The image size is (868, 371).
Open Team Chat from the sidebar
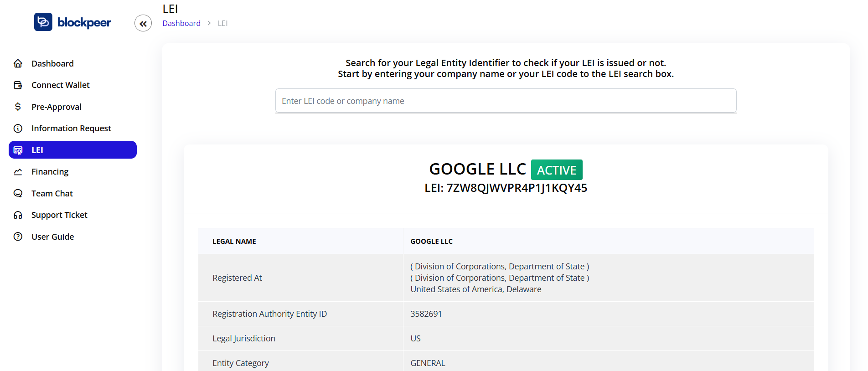point(52,193)
